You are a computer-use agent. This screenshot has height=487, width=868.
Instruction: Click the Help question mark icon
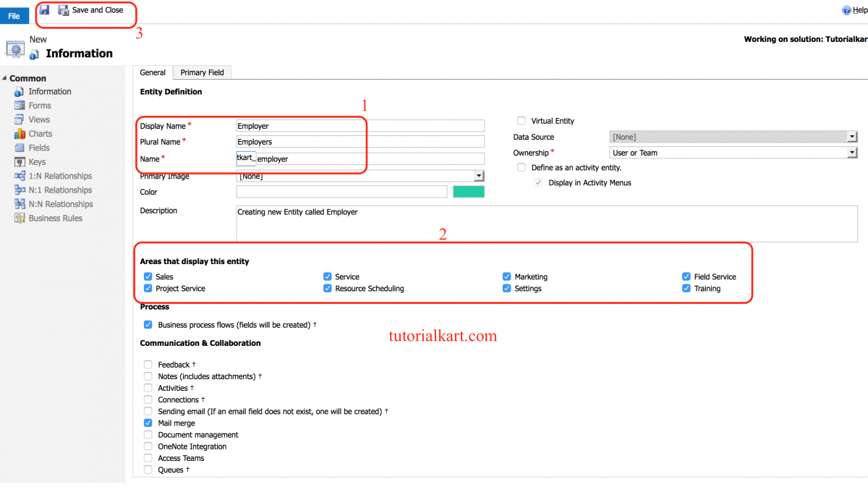(846, 11)
